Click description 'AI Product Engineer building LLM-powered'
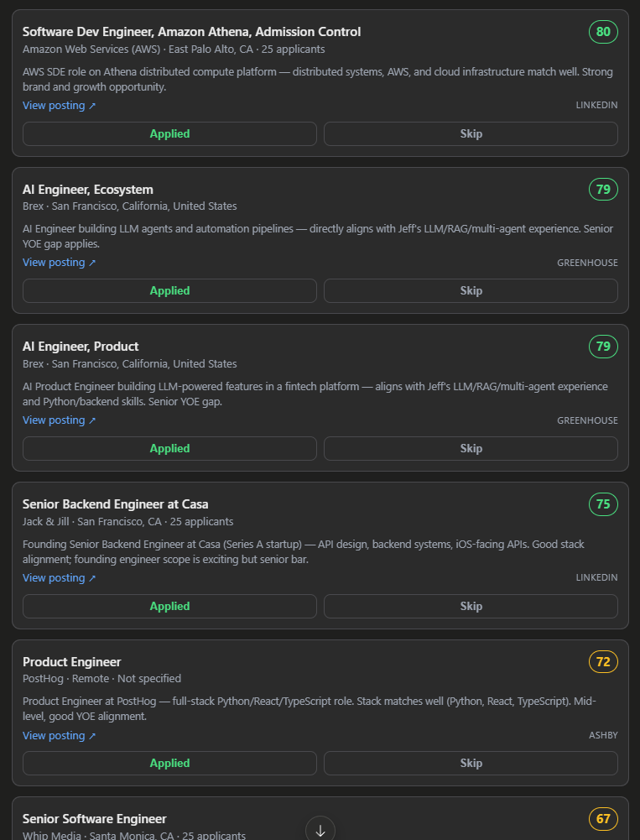Viewport: 640px width, 840px height. click(x=315, y=394)
